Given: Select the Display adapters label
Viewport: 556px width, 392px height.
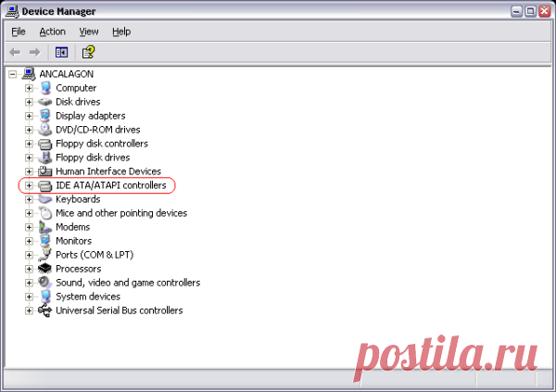Looking at the screenshot, I should point(91,116).
